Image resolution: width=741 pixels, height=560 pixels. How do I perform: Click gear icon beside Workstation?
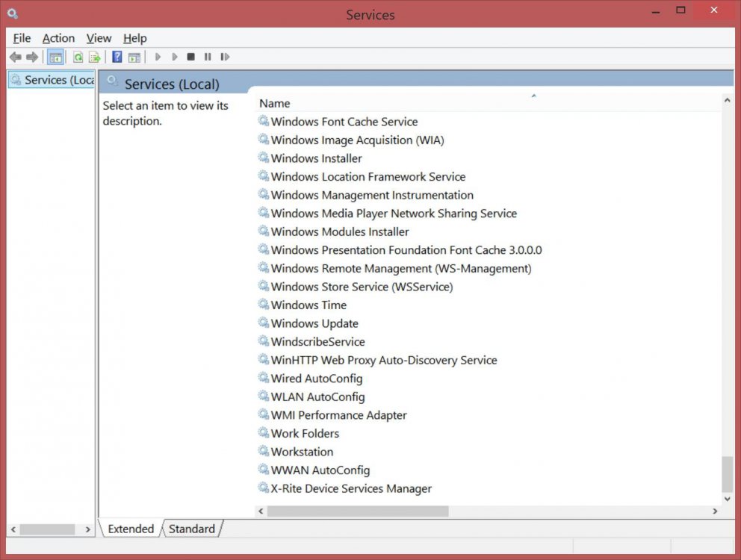[x=263, y=451]
